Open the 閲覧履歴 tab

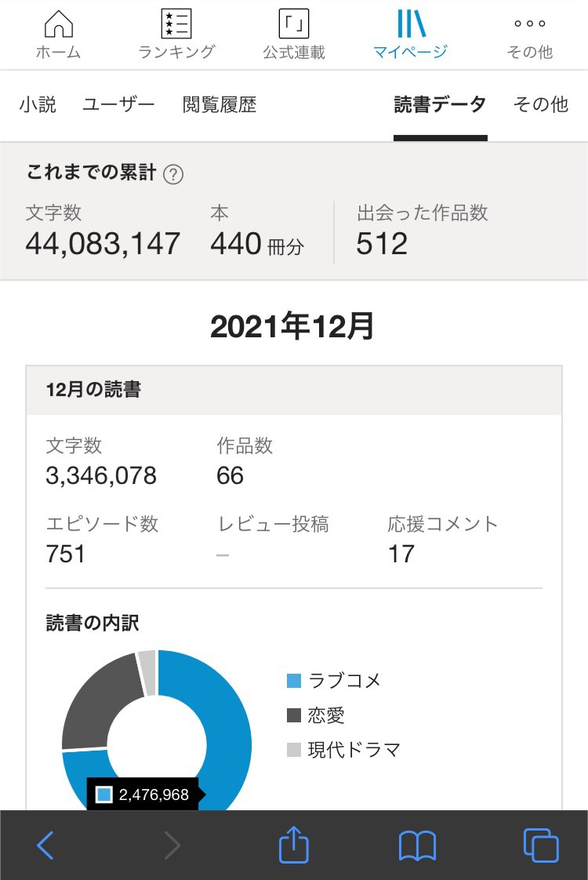click(220, 104)
